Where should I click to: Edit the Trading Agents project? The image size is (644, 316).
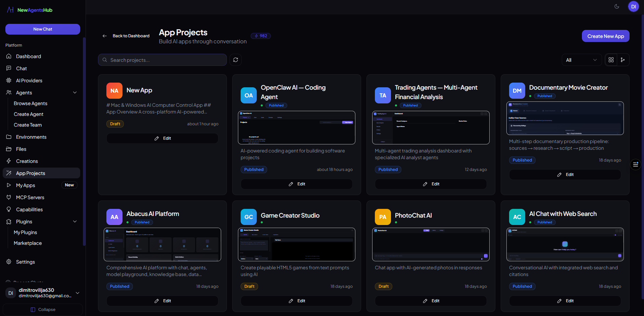tap(431, 184)
